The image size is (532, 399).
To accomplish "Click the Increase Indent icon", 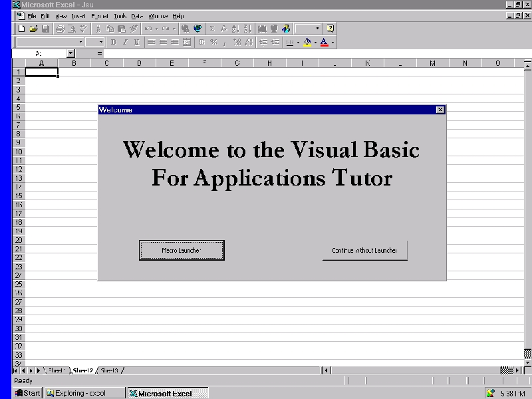I will 275,43.
